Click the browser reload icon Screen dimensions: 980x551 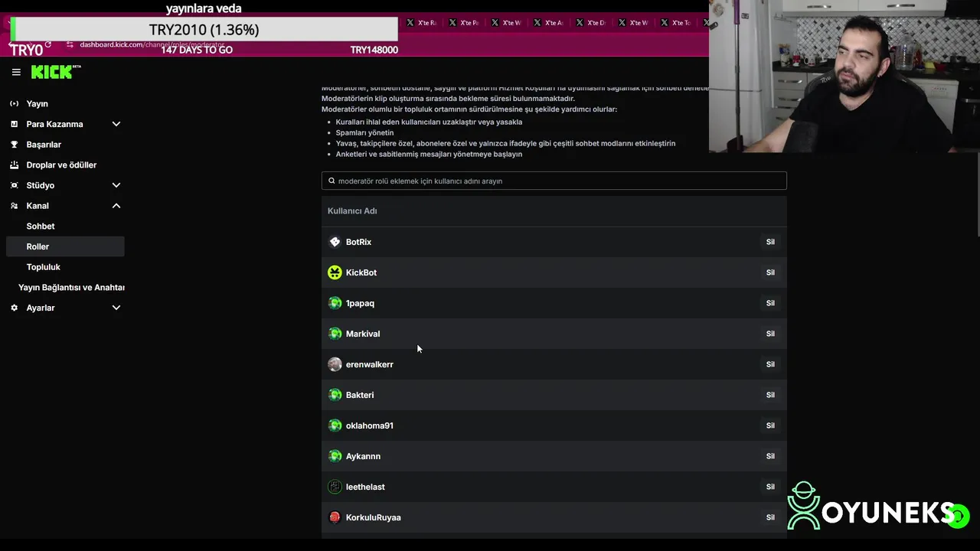point(48,44)
